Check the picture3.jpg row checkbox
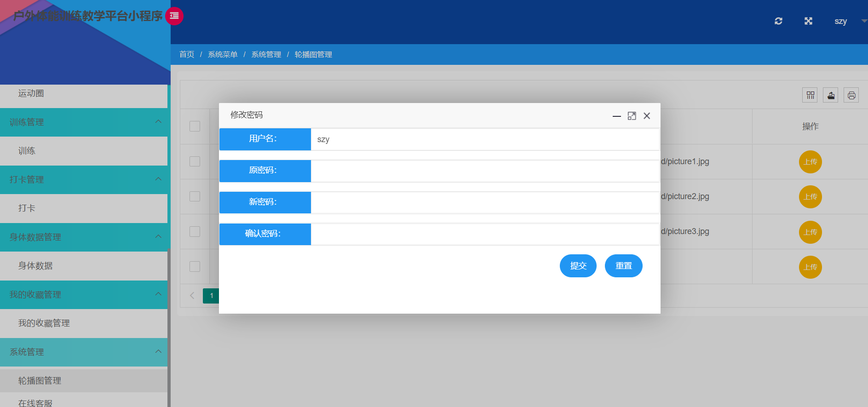 [x=195, y=231]
